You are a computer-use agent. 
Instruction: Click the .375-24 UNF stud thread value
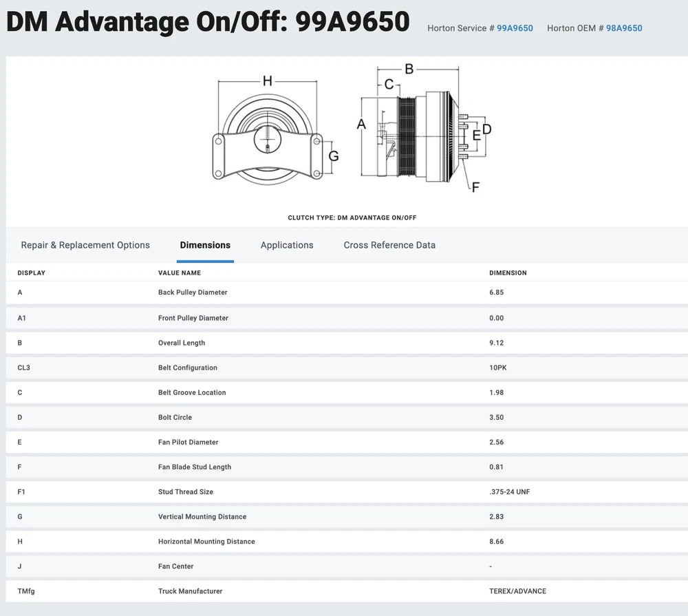[x=509, y=491]
